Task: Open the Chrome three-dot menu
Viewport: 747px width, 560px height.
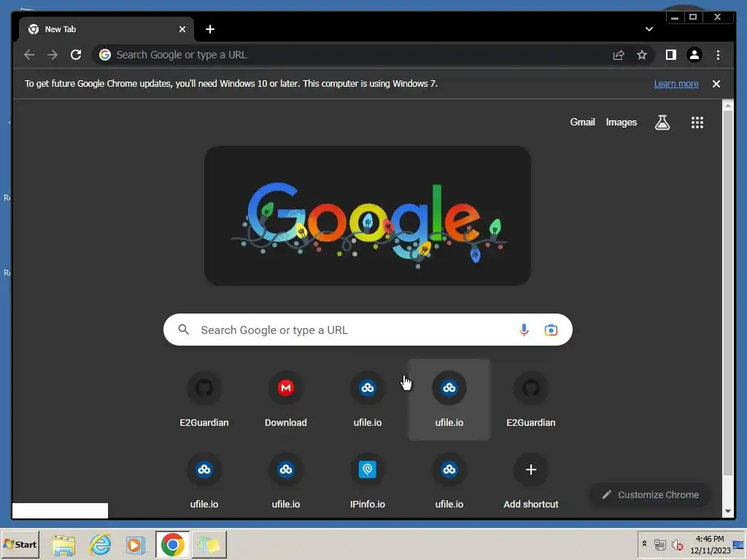Action: (718, 55)
